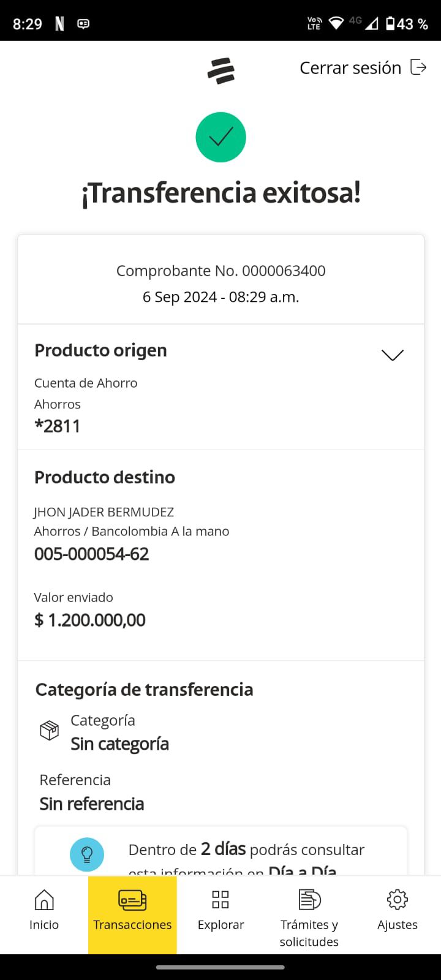
Task: Tap the Sin referencia value
Action: (x=92, y=804)
